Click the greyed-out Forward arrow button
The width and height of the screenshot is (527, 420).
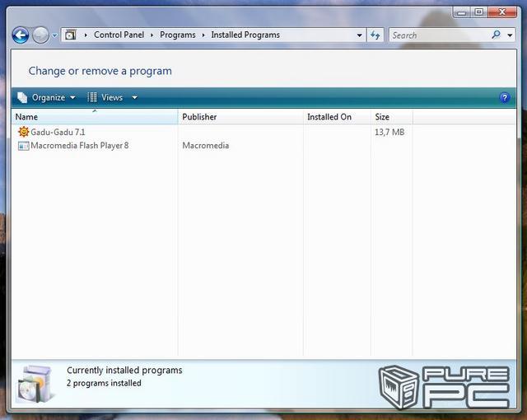click(40, 35)
